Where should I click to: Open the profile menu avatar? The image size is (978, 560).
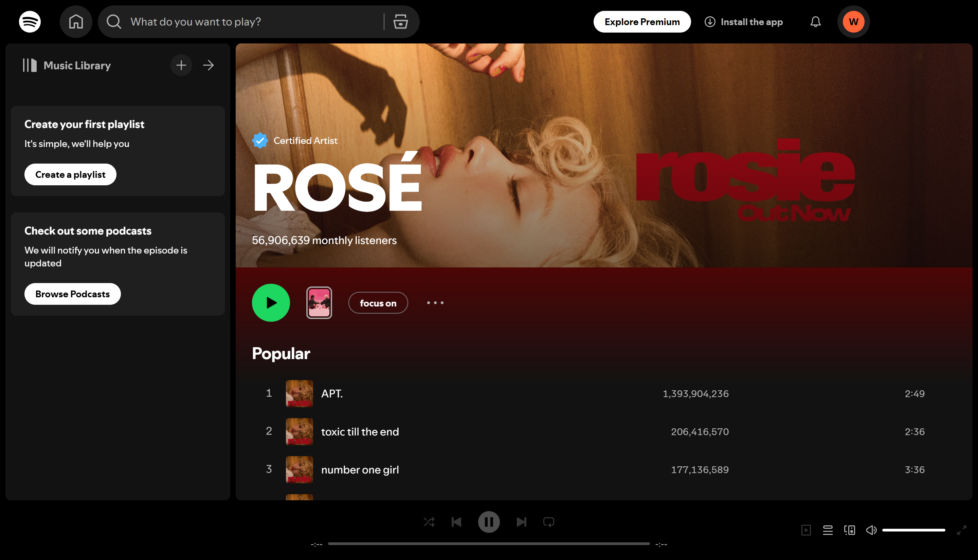tap(853, 21)
